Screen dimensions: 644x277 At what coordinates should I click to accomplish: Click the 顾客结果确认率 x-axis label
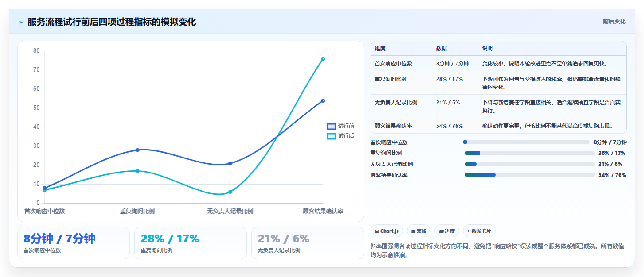click(323, 212)
